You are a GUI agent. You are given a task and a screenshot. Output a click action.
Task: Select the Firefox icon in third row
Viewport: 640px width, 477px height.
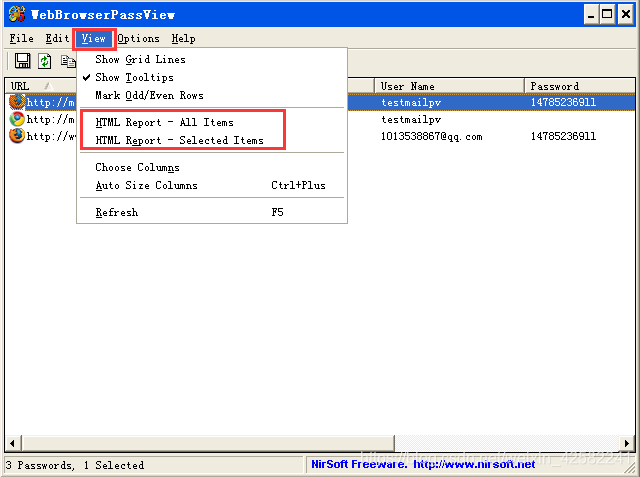(x=17, y=135)
